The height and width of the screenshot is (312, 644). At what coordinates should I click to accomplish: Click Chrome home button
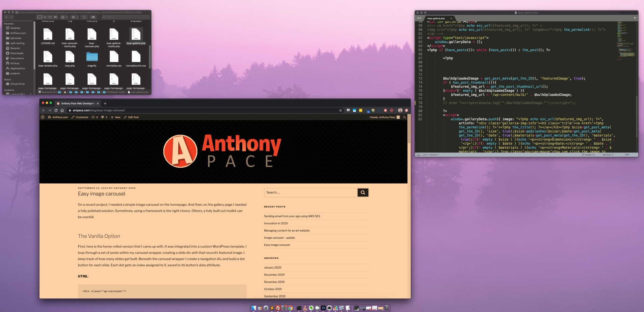tap(62, 110)
